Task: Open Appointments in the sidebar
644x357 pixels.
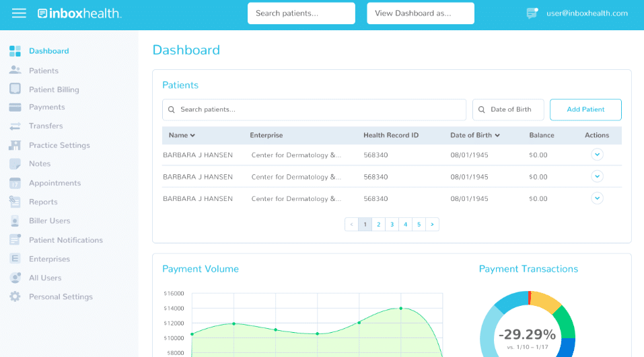Action: click(55, 183)
